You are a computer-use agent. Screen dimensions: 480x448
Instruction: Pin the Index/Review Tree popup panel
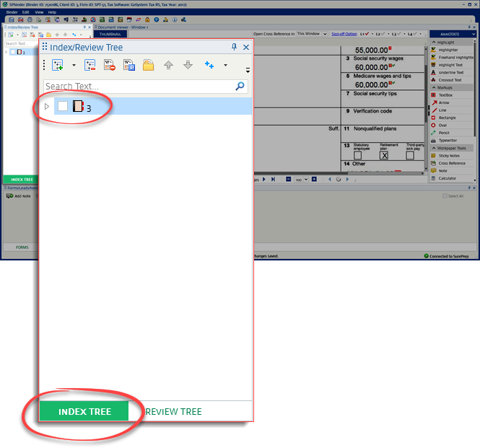(x=234, y=47)
